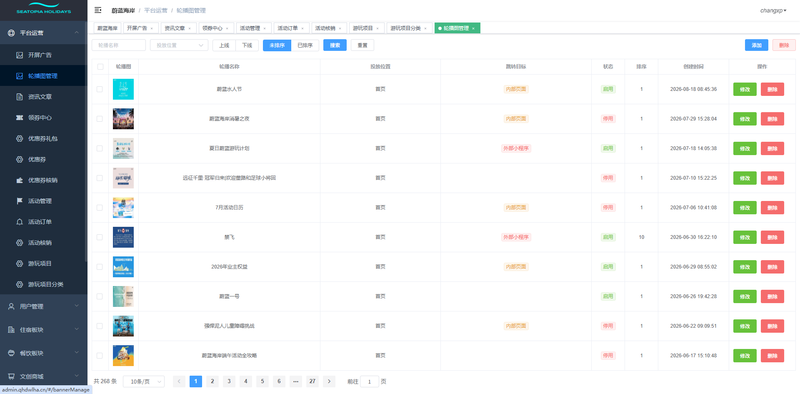Open the 投放位置 filter dropdown
Image resolution: width=800 pixels, height=394 pixels.
point(179,45)
